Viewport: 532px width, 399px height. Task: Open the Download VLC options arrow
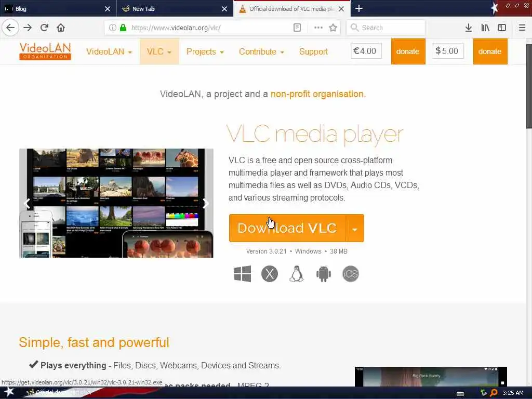click(355, 229)
